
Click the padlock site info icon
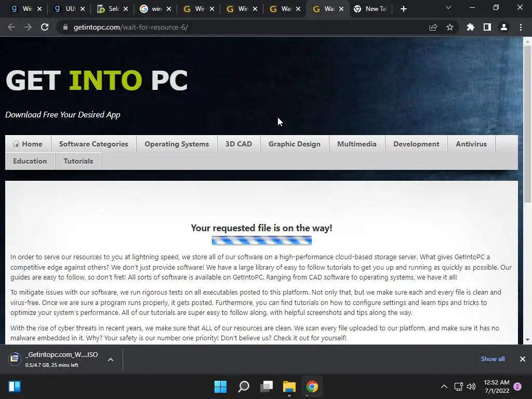65,27
